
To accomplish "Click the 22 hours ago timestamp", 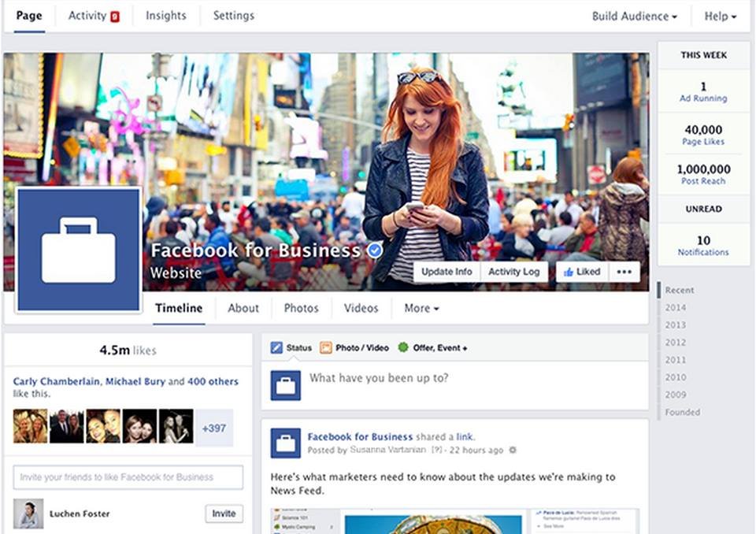I will pos(476,450).
